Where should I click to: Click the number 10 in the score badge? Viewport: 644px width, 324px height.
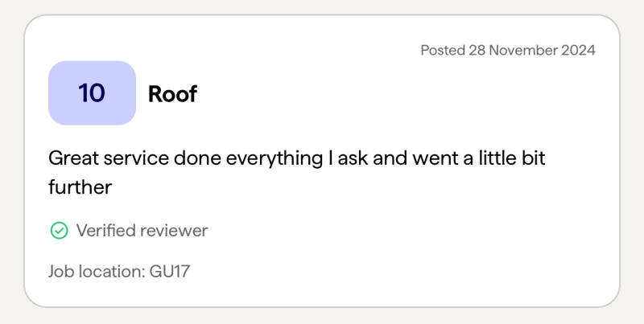tap(92, 93)
